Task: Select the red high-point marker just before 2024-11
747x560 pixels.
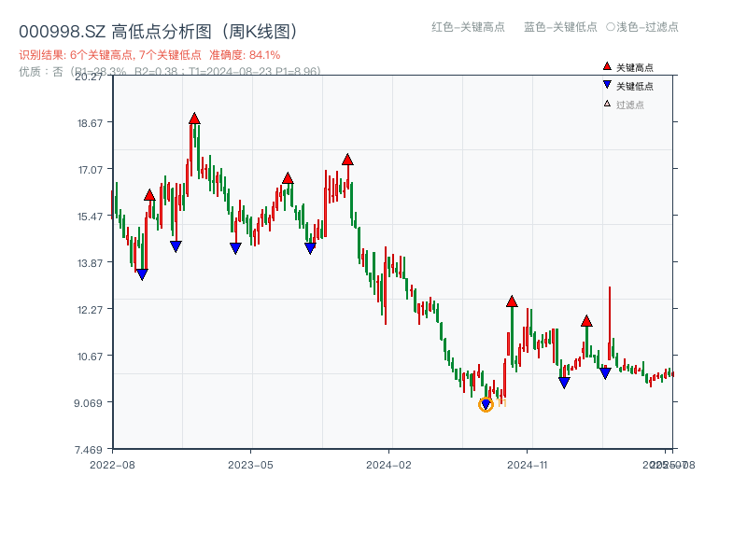Action: (512, 301)
